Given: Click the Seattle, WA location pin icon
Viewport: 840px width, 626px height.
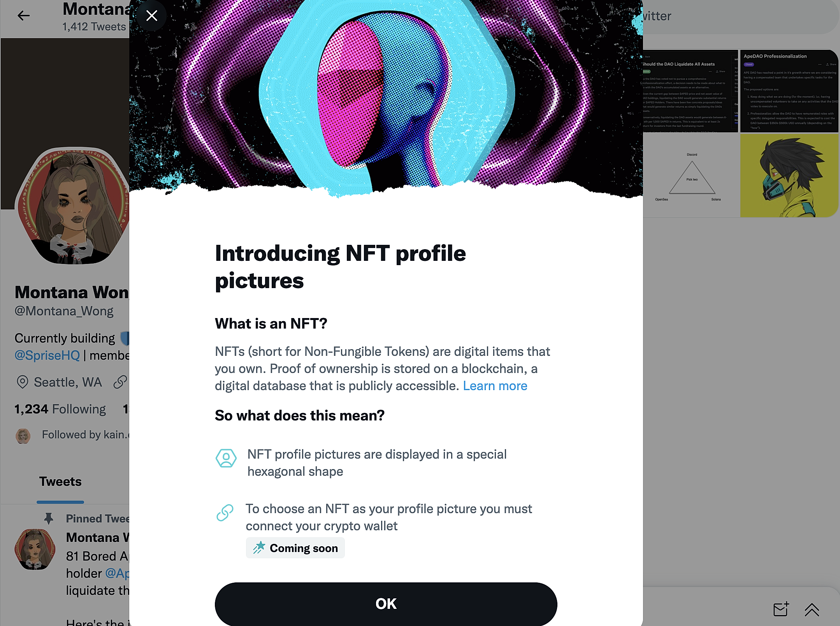Looking at the screenshot, I should (23, 382).
